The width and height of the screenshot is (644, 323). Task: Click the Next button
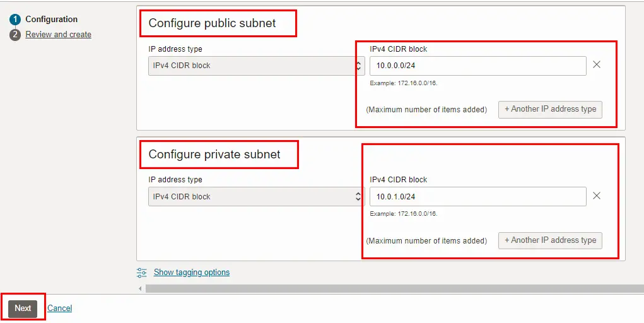pos(23,308)
